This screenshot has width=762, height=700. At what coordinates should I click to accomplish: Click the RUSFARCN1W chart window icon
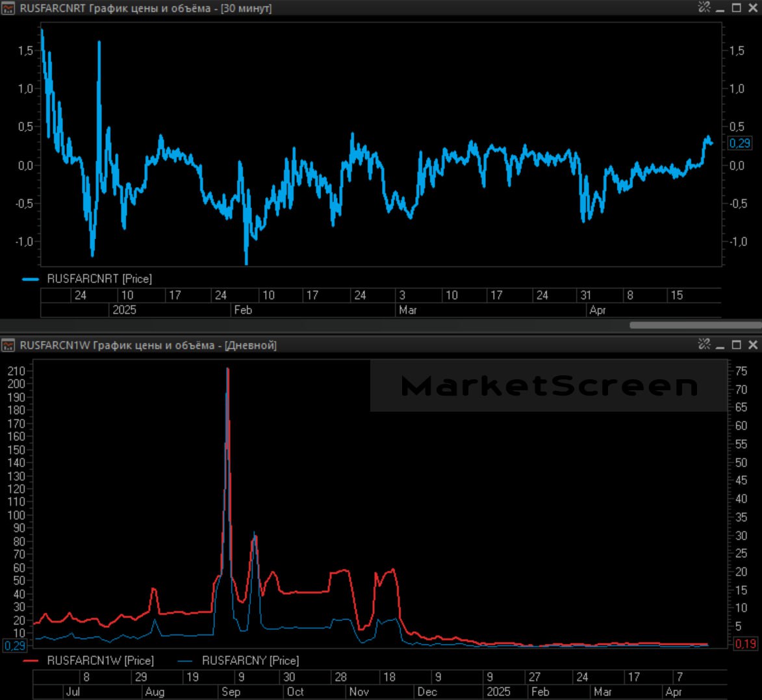[x=8, y=345]
